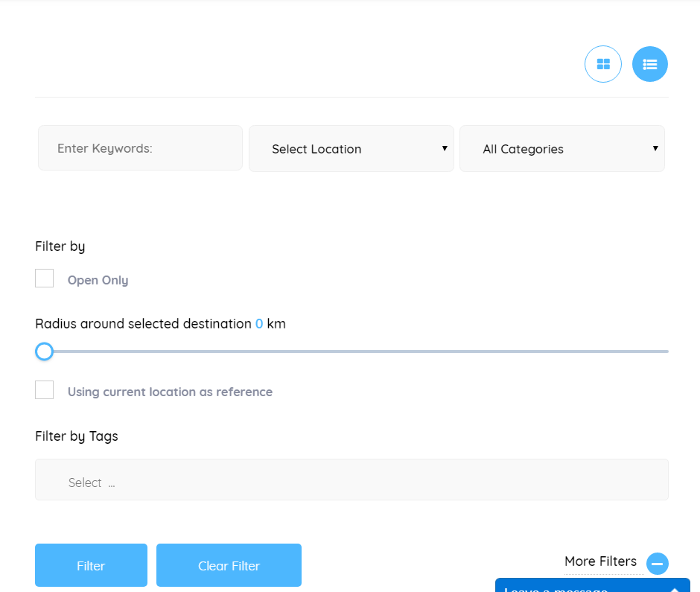Click the Open Only label text
This screenshot has height=592, width=700.
98,281
